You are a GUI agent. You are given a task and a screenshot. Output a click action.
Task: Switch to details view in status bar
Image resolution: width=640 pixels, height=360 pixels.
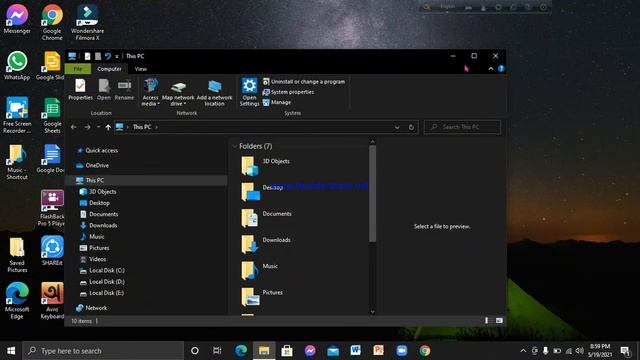(x=487, y=321)
